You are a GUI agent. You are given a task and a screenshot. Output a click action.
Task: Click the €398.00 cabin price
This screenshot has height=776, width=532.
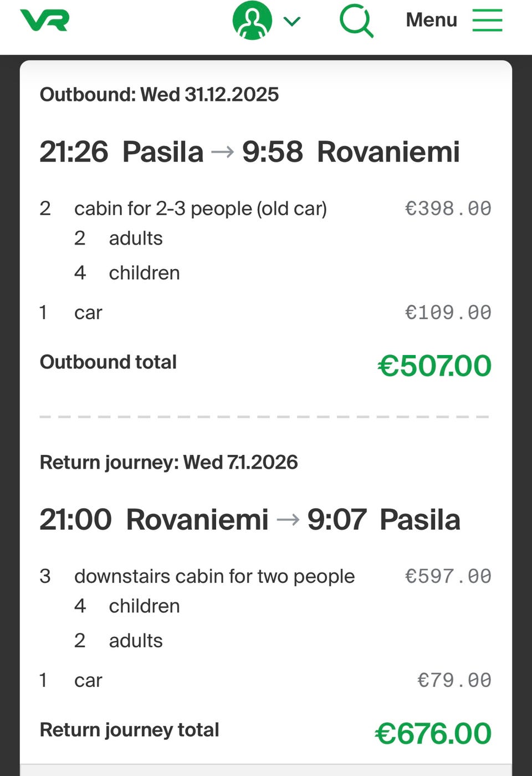pyautogui.click(x=448, y=209)
